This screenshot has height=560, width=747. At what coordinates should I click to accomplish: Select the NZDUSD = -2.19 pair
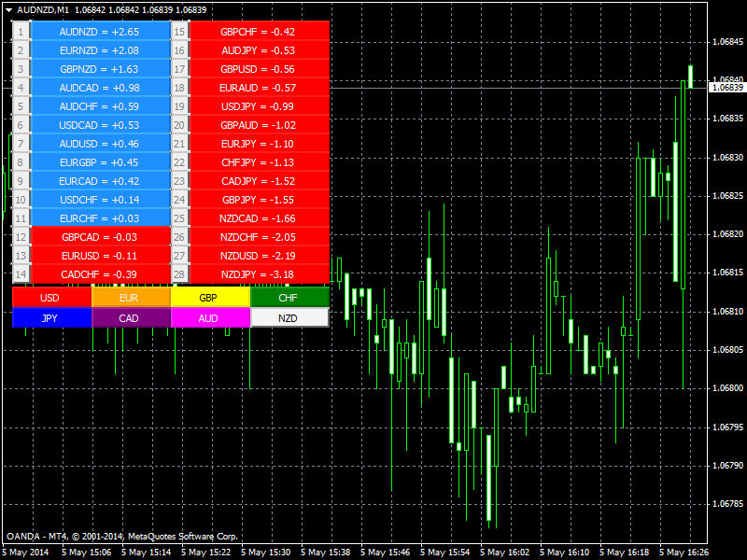[259, 256]
